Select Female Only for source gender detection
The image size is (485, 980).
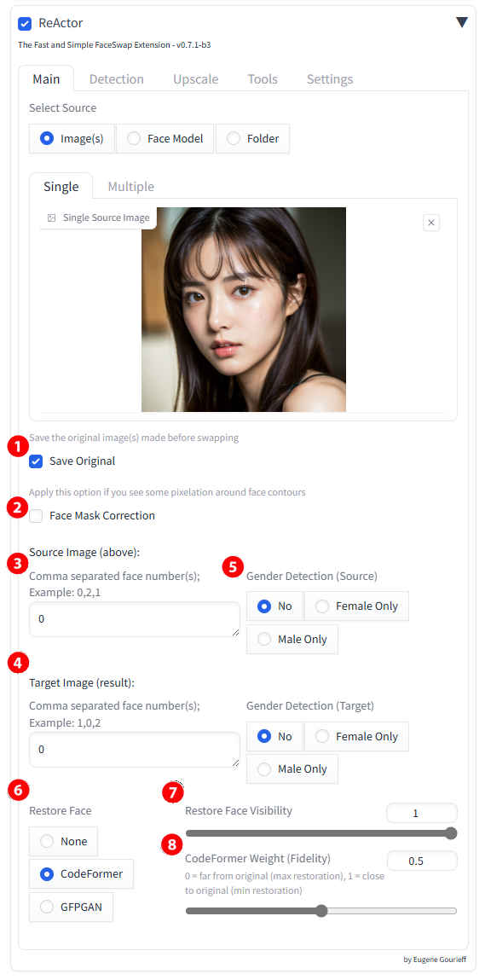356,606
